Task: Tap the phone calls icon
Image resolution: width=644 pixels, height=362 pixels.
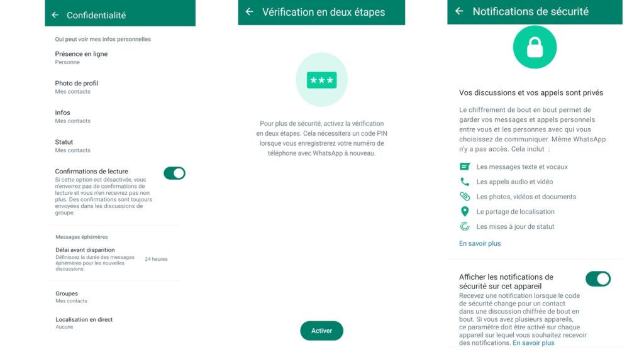Action: [465, 182]
